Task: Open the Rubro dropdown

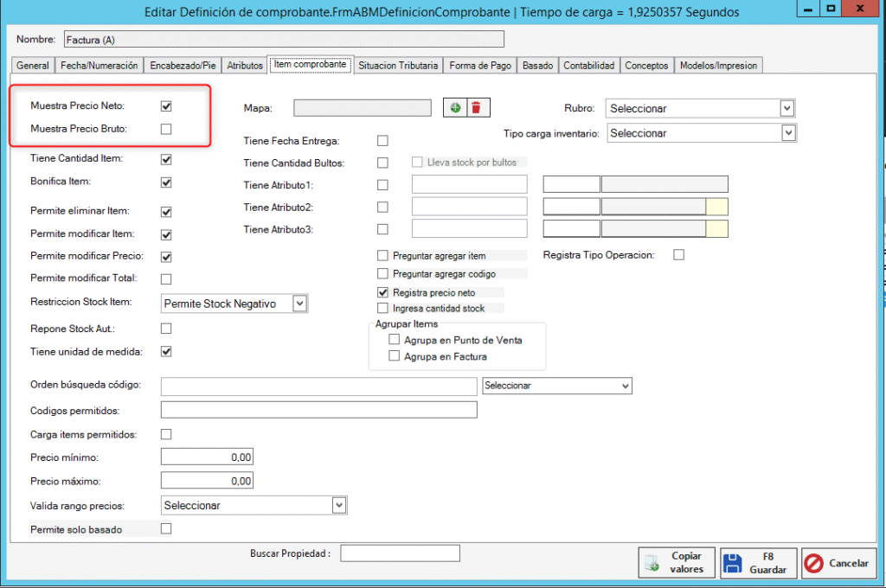Action: [x=786, y=109]
